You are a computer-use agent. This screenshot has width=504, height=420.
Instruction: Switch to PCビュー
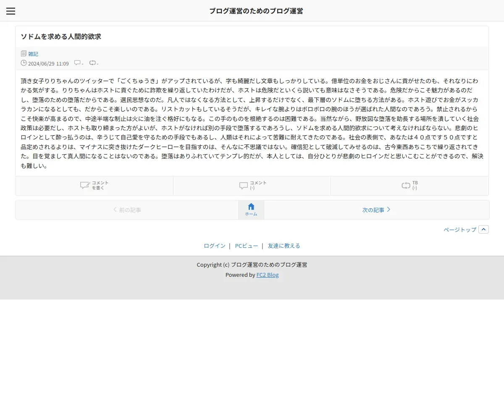point(247,246)
